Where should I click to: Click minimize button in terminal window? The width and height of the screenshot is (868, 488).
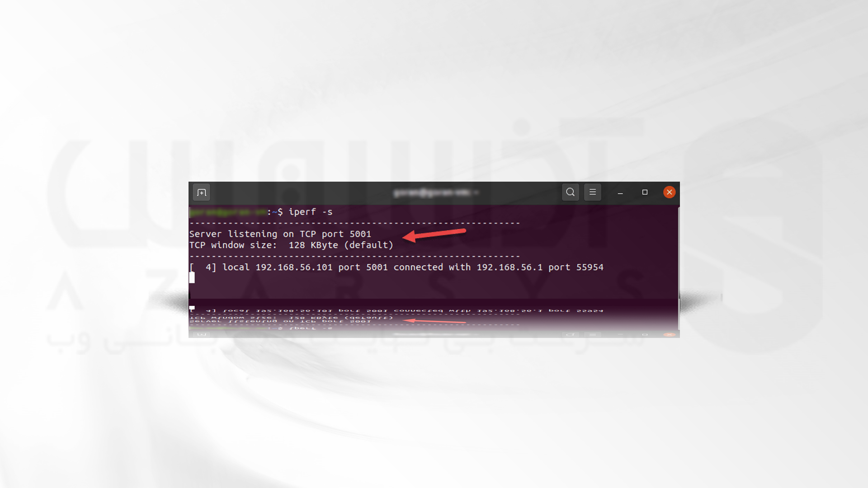pos(620,192)
